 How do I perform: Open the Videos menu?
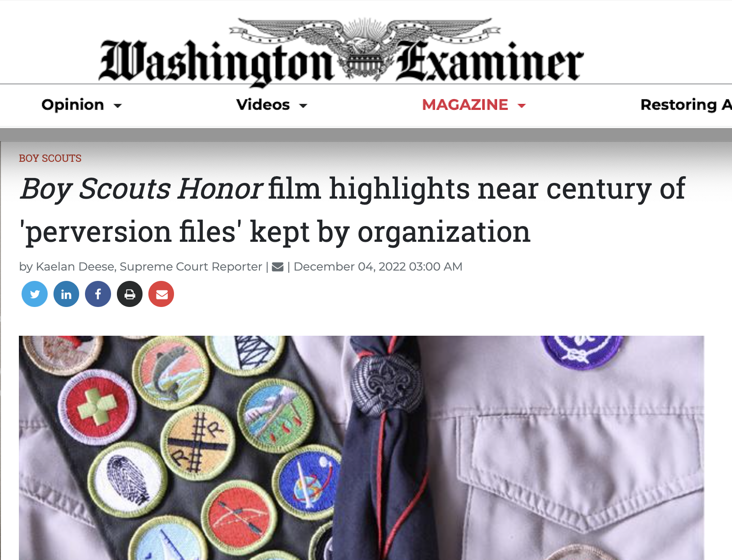click(x=263, y=105)
